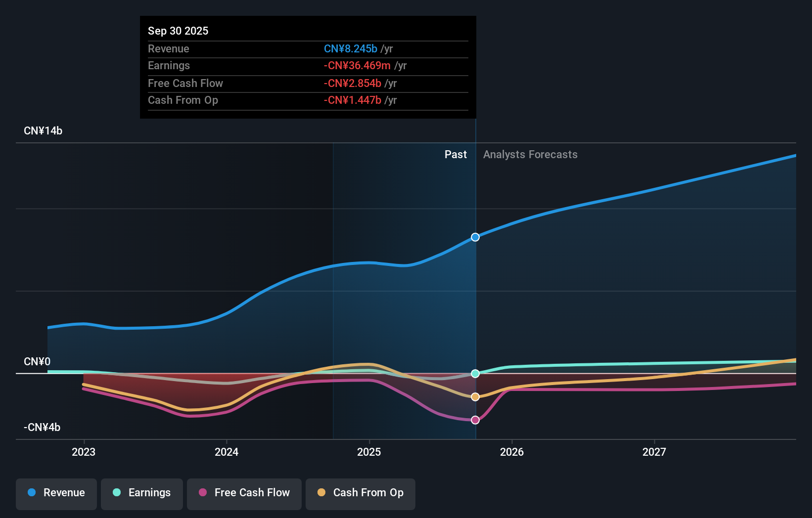Select the orange Cash From Op chart marker
This screenshot has height=518, width=812.
pos(475,396)
